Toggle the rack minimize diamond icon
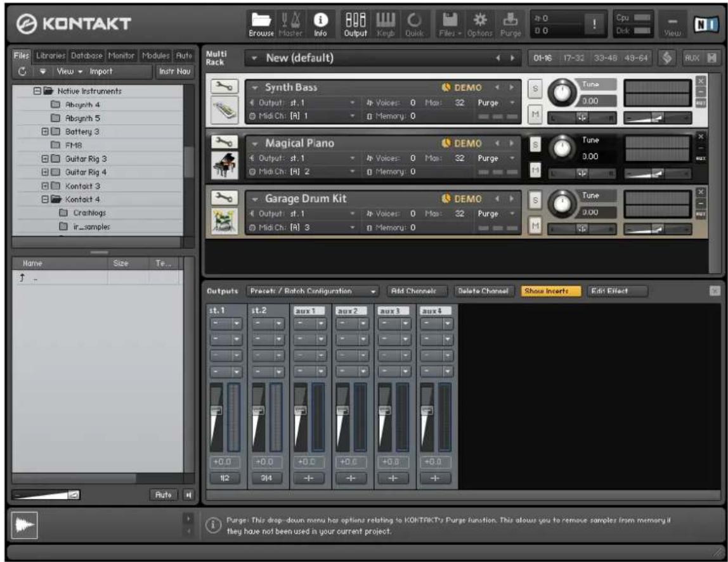 pos(666,58)
